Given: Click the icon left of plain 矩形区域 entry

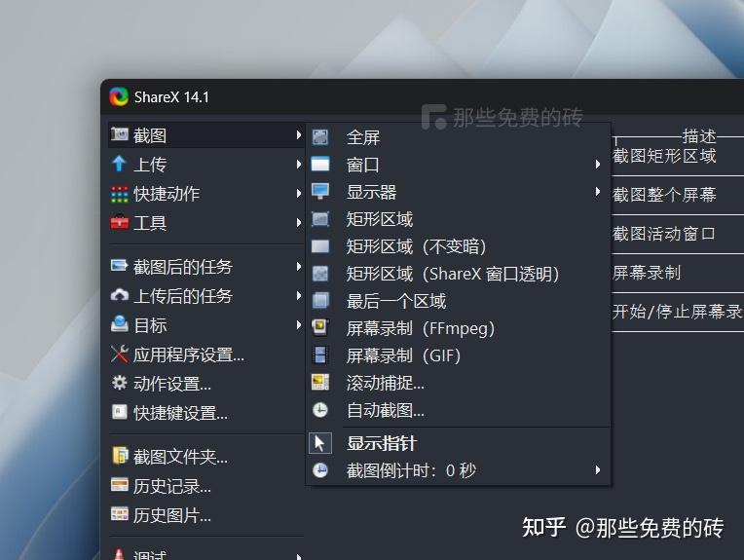Looking at the screenshot, I should coord(320,219).
